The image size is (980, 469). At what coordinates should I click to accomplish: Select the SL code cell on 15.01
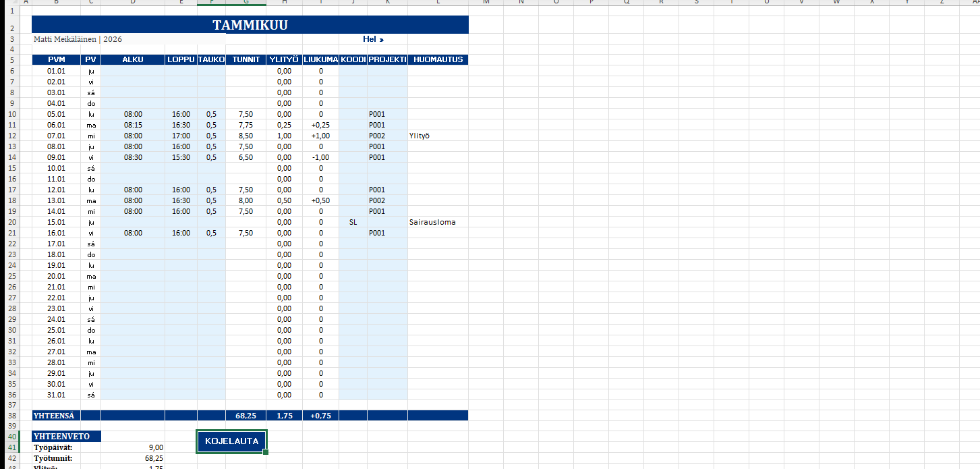tap(352, 222)
